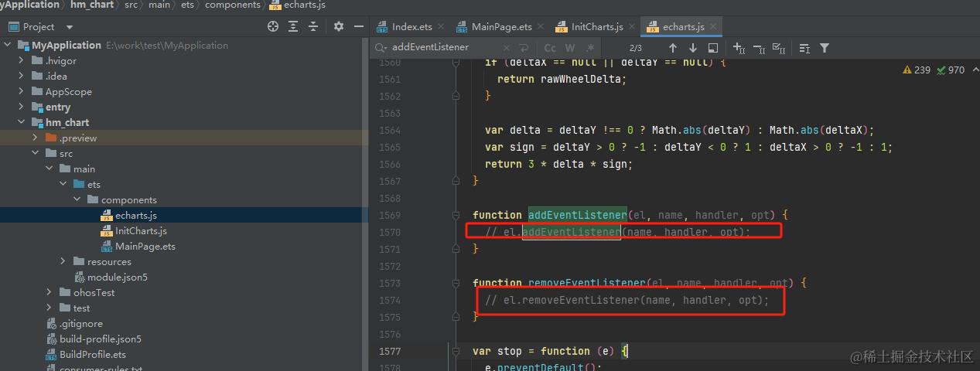Clear the find bar search text

pos(508,47)
